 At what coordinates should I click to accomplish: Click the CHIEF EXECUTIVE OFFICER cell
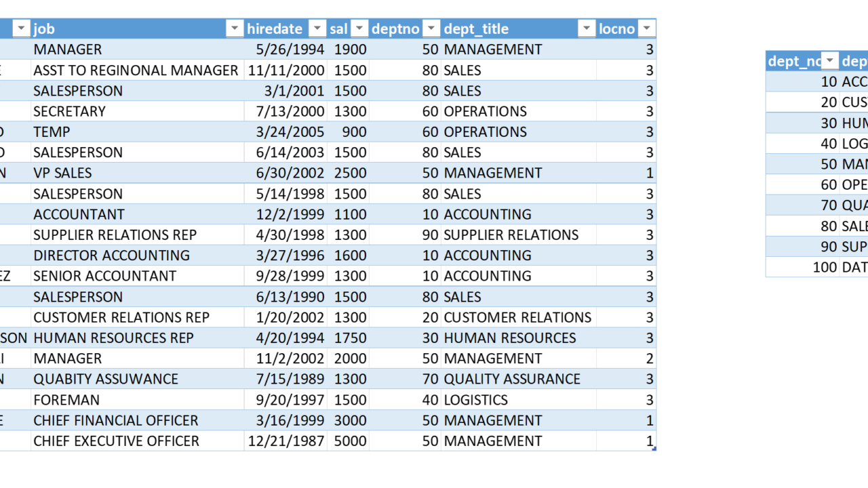click(138, 441)
